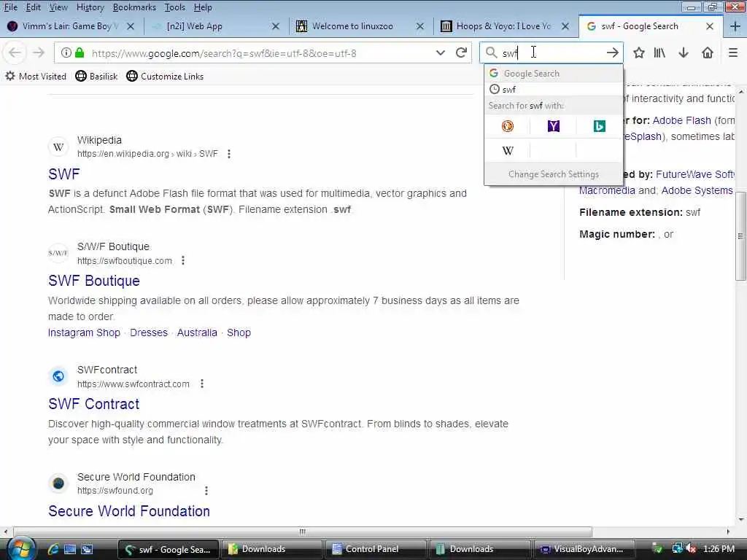Click the green padlock security icon
The width and height of the screenshot is (747, 560).
80,52
